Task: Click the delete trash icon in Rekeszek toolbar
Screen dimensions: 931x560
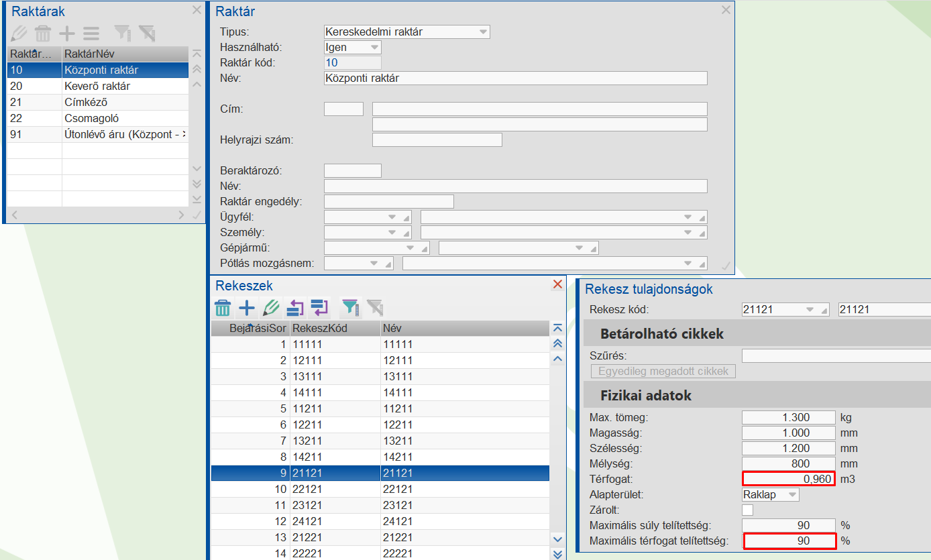Action: pyautogui.click(x=223, y=308)
